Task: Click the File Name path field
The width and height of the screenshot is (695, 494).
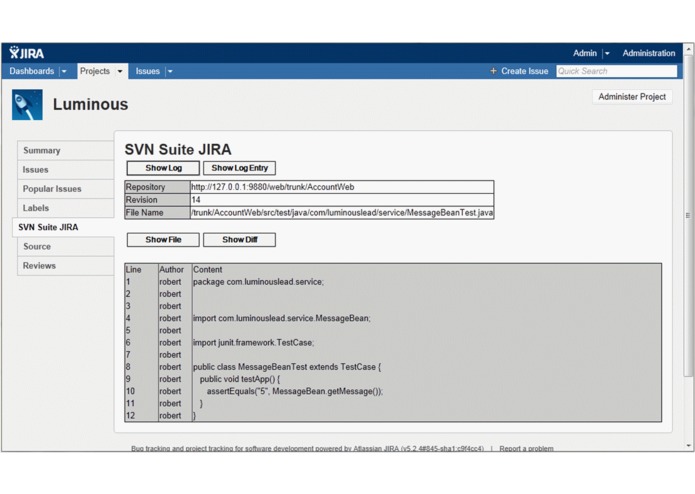Action: (342, 213)
